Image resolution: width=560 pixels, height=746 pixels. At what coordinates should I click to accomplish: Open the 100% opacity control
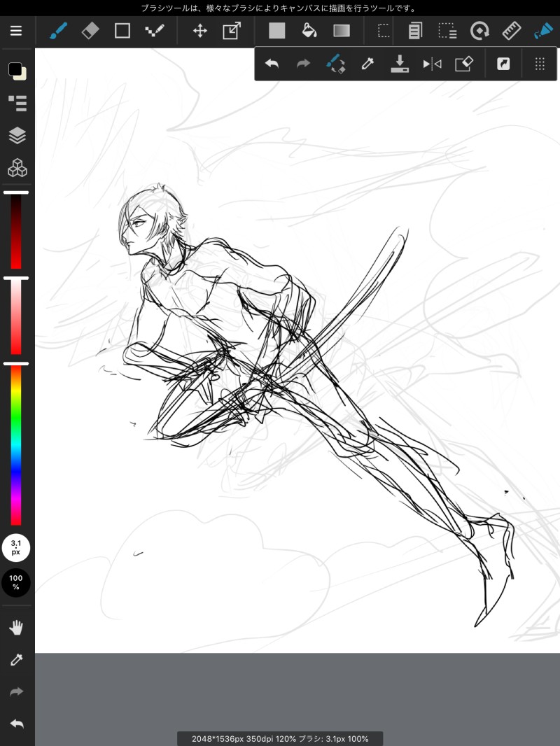(15, 582)
